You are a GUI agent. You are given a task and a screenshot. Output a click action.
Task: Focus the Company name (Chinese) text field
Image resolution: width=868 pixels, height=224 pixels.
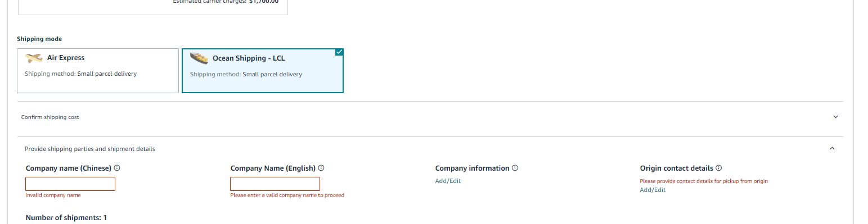(70, 184)
